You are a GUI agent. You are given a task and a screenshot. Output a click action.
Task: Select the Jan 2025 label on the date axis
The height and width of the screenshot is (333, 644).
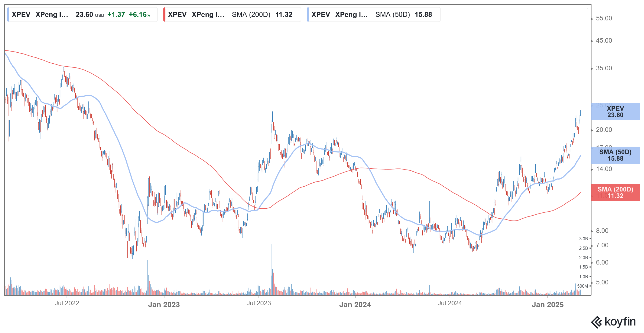coord(548,305)
